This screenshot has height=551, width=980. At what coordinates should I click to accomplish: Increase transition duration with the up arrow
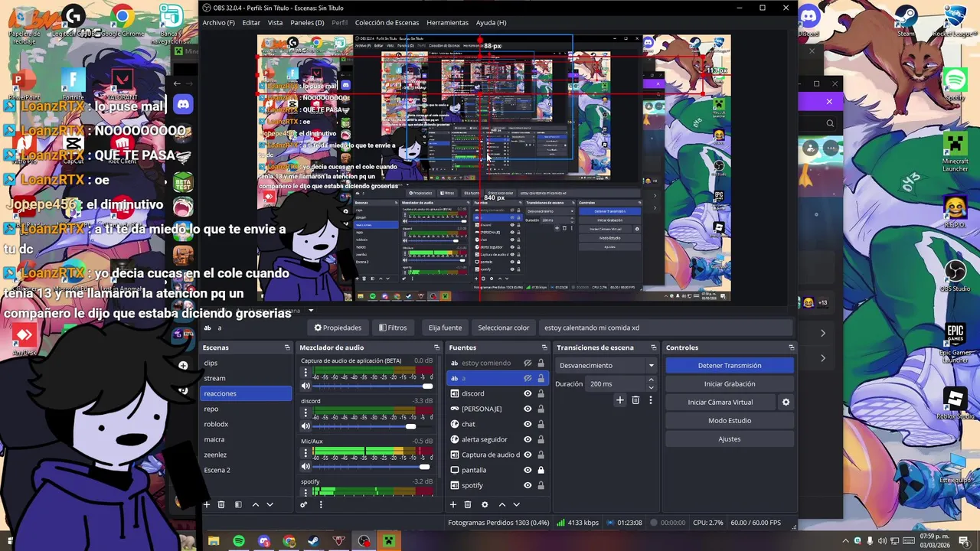click(651, 380)
